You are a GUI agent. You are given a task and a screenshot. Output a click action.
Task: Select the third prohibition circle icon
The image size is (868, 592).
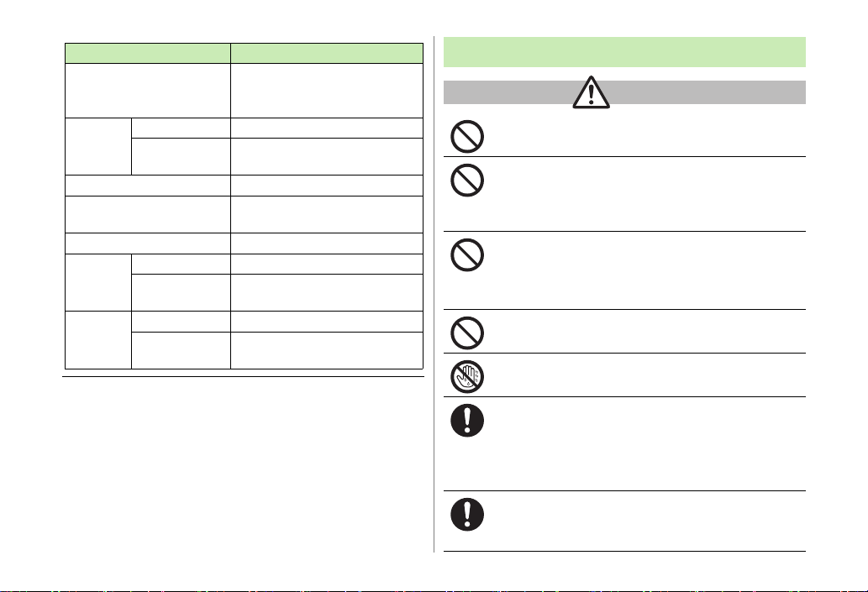pyautogui.click(x=467, y=254)
